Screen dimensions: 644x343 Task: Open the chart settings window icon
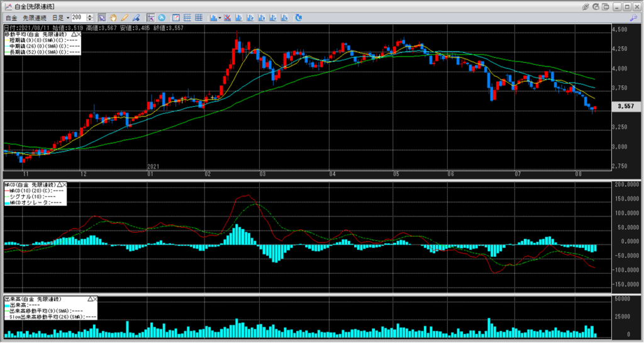176,18
